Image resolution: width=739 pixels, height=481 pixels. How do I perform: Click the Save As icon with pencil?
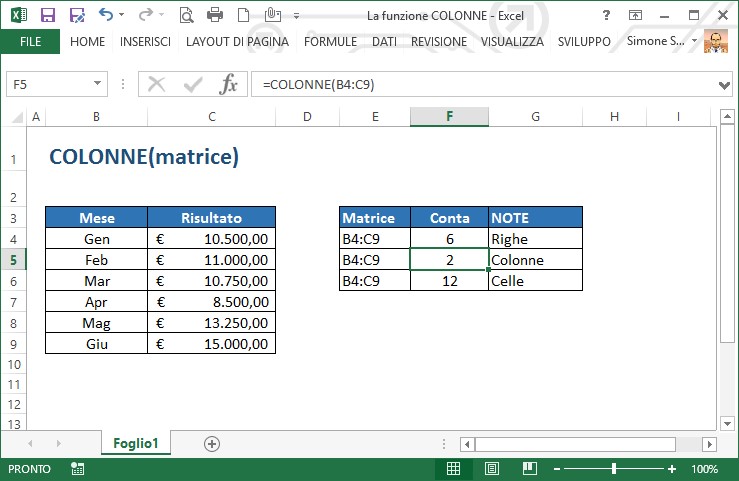(77, 15)
